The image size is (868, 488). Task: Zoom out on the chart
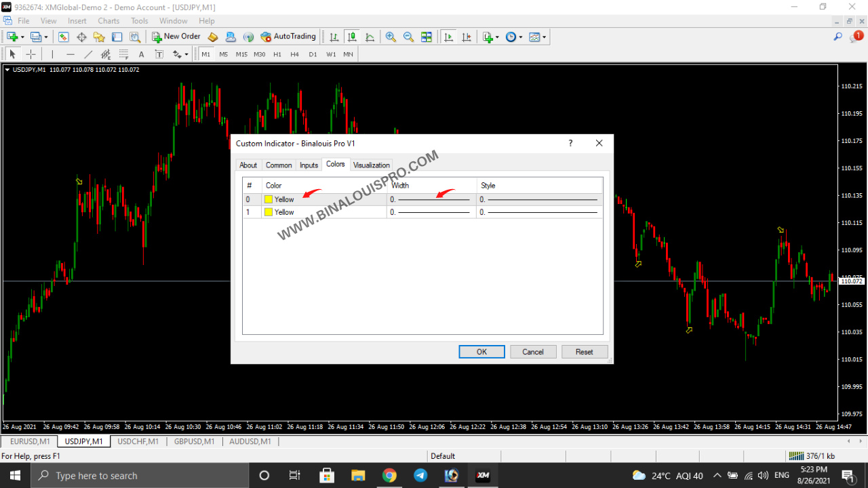(x=408, y=37)
